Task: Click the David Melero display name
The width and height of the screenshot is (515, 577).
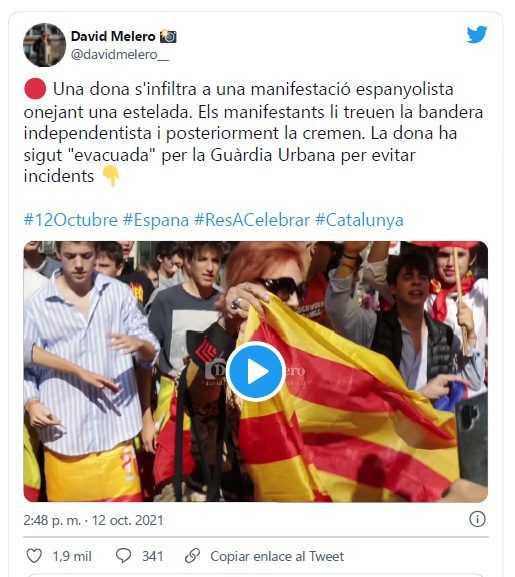Action: pos(113,36)
